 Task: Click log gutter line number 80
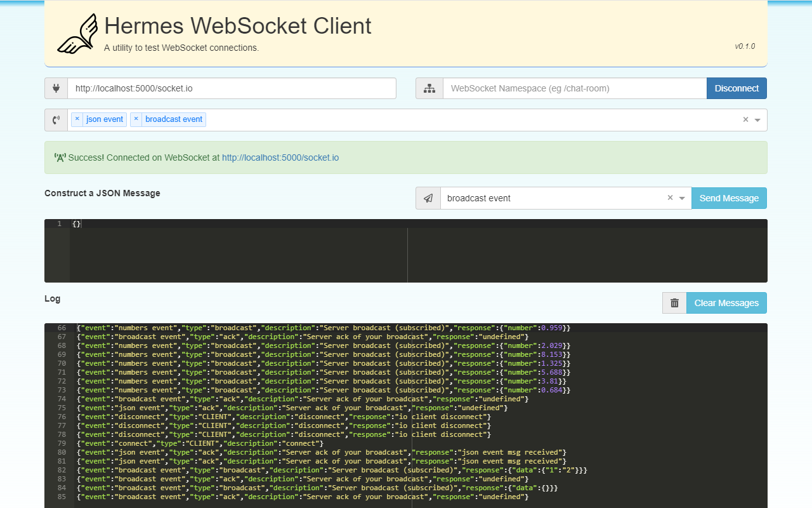(62, 452)
